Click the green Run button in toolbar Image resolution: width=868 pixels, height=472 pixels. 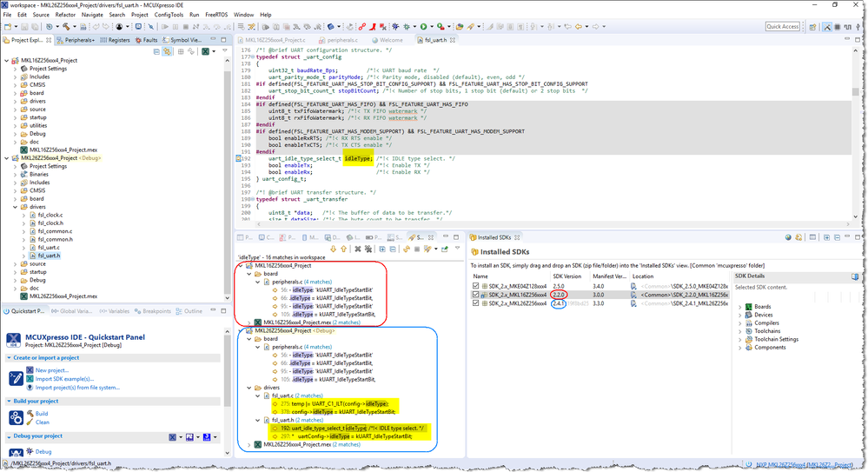coord(423,27)
